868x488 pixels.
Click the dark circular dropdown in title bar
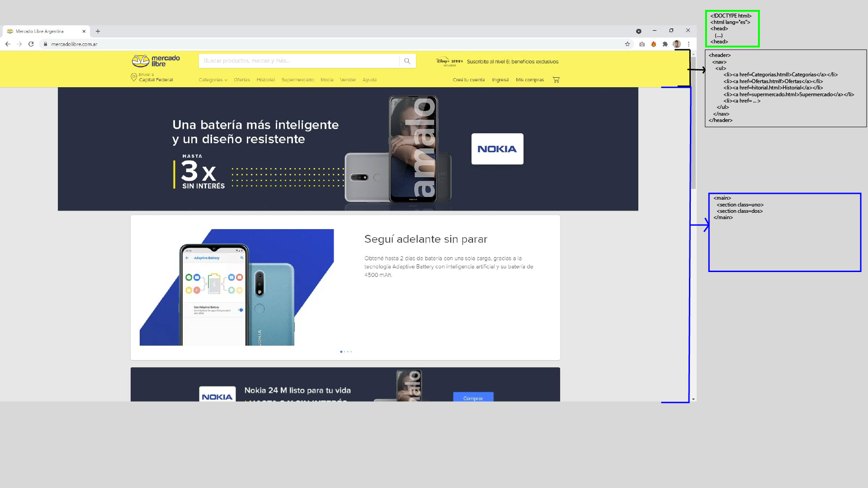pyautogui.click(x=639, y=31)
